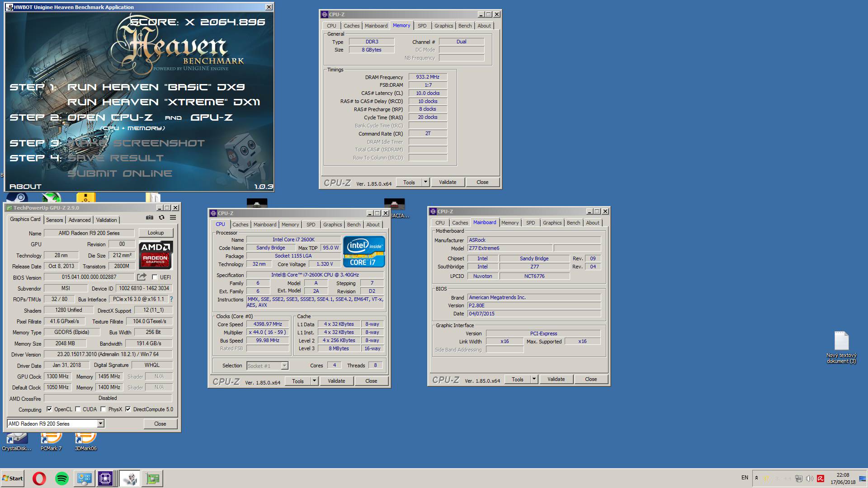Switch to Advanced tab in GPU-Z
Viewport: 868px width, 488px height.
coord(80,220)
